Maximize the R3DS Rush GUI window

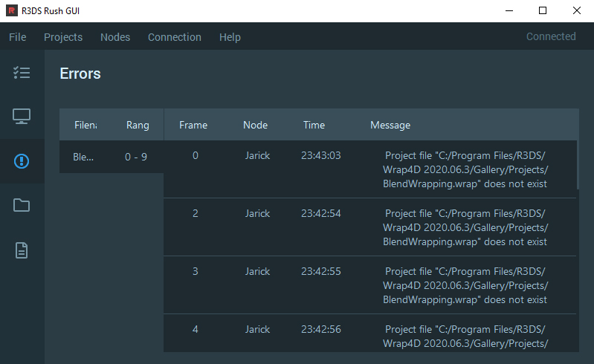[543, 10]
